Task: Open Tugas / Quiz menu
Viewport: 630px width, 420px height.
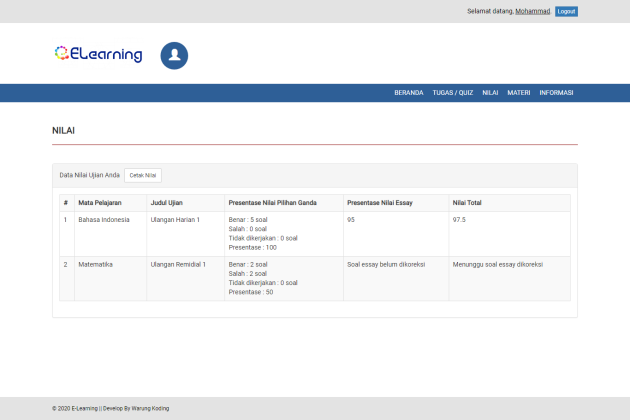Action: [x=453, y=93]
